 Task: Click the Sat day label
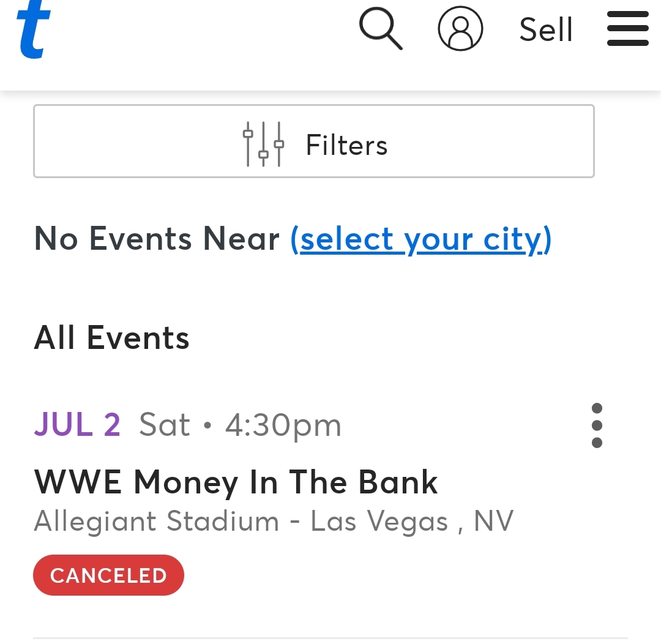[x=165, y=424]
